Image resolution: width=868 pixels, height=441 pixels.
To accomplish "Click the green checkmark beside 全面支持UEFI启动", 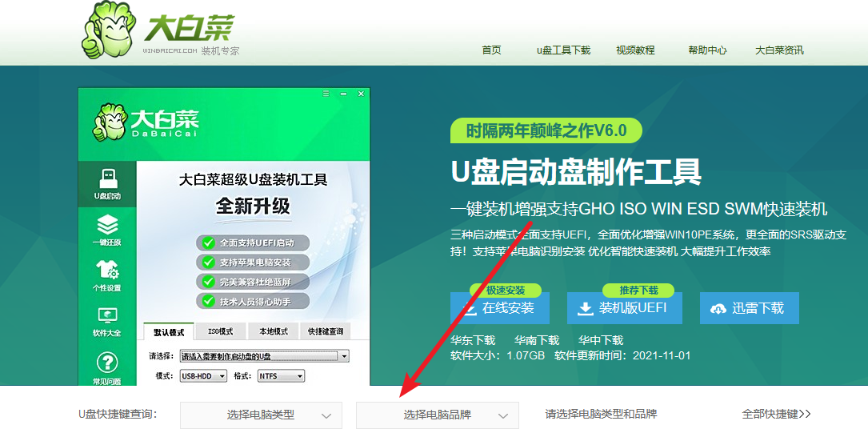I will 208,243.
